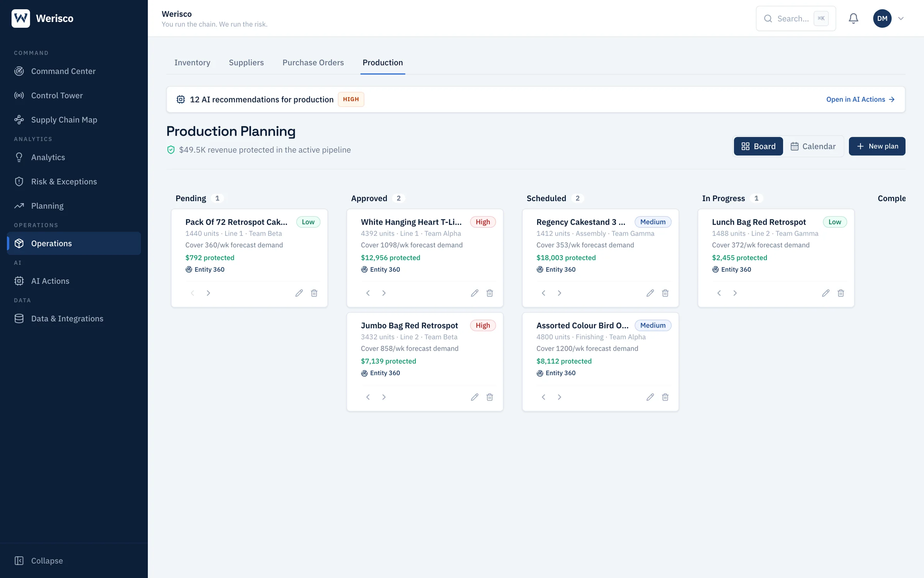
Task: Move Pack Of 72 Retrospot card forward
Action: coord(208,293)
